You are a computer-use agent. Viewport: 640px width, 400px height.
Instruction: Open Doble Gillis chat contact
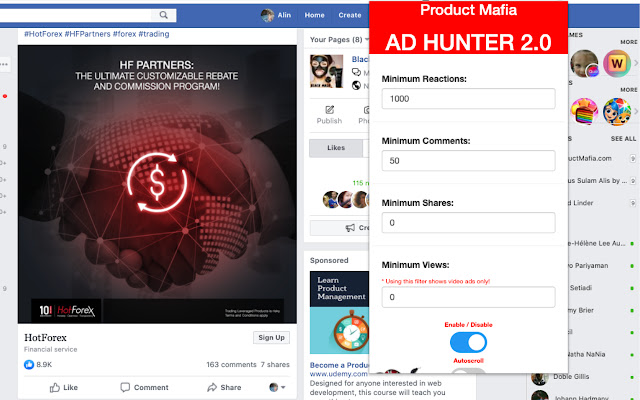point(571,377)
